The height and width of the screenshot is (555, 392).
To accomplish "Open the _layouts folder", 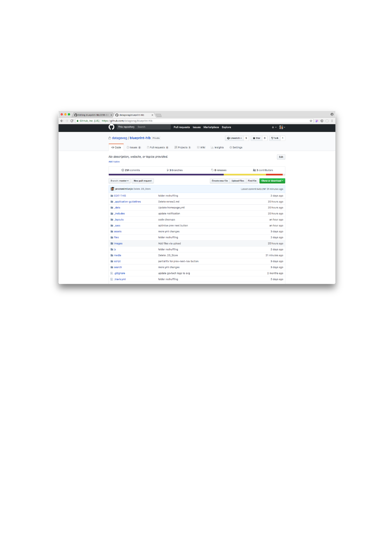I will (119, 220).
